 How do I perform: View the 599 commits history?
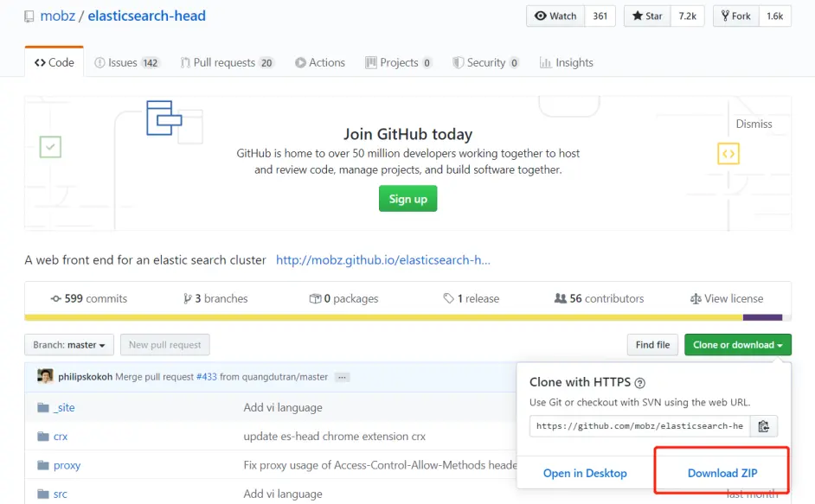pos(89,299)
